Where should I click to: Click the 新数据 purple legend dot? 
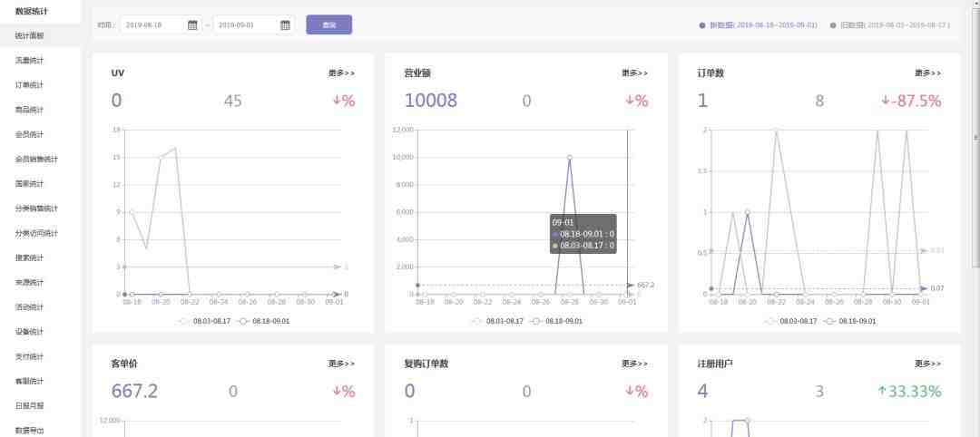click(701, 25)
